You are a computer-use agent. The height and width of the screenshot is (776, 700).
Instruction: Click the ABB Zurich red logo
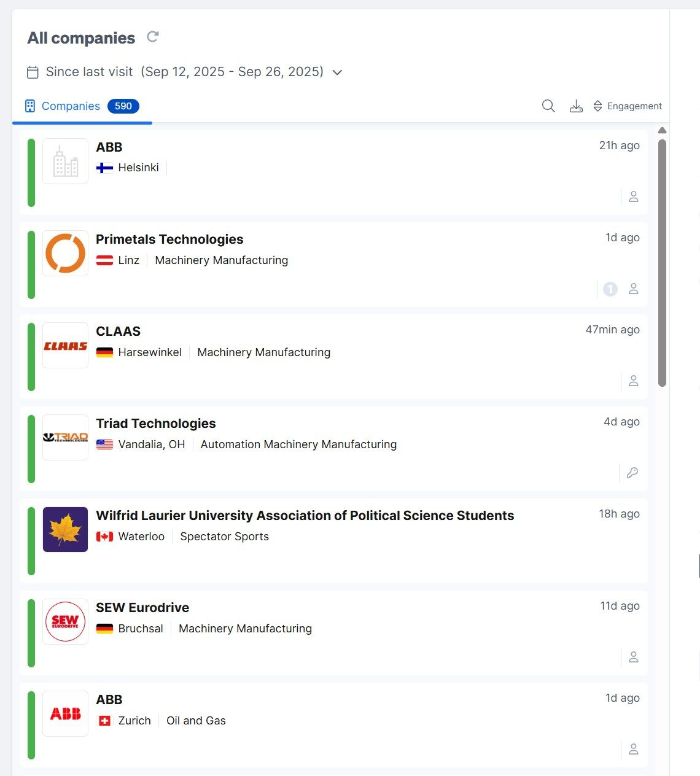(x=65, y=713)
